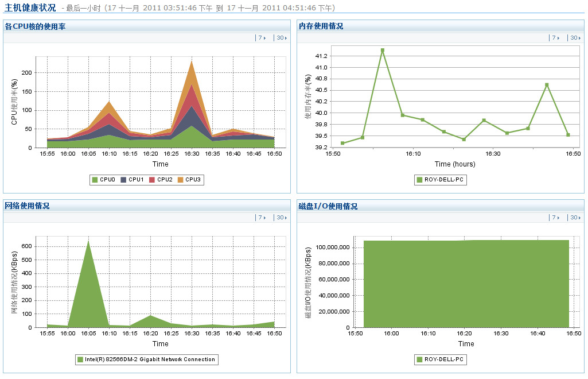Click the orange CPU3 legend swatch

point(181,180)
